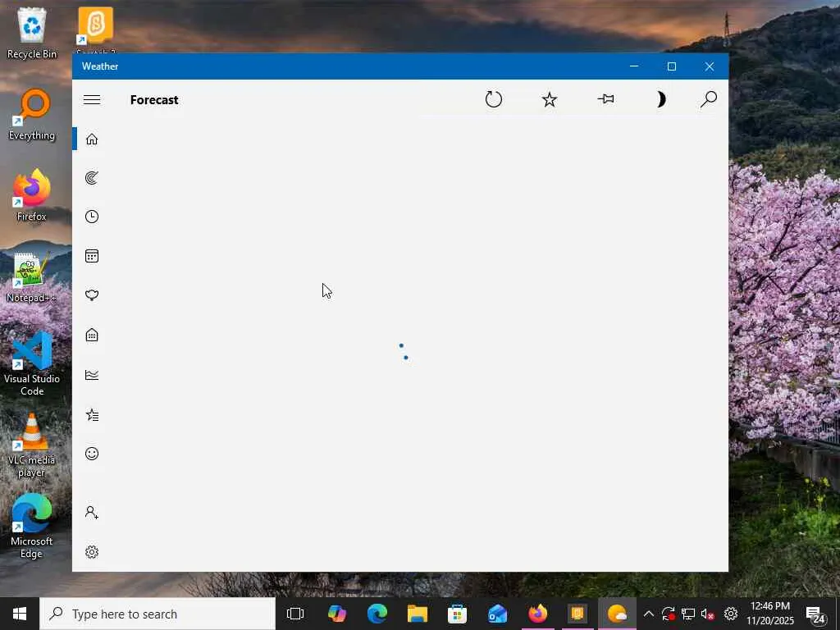Open the notification center
The height and width of the screenshot is (630, 840).
(815, 614)
